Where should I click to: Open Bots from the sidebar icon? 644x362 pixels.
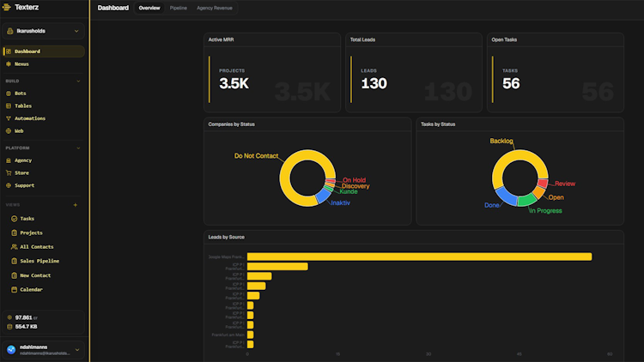(x=9, y=94)
